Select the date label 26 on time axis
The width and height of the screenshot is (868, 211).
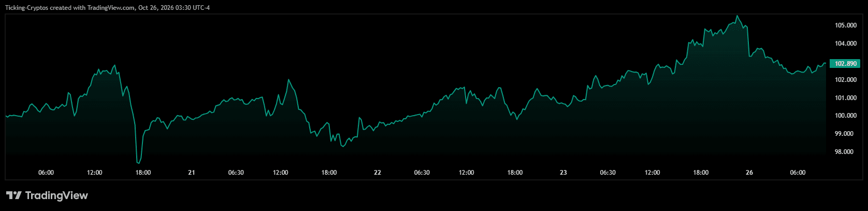[749, 173]
